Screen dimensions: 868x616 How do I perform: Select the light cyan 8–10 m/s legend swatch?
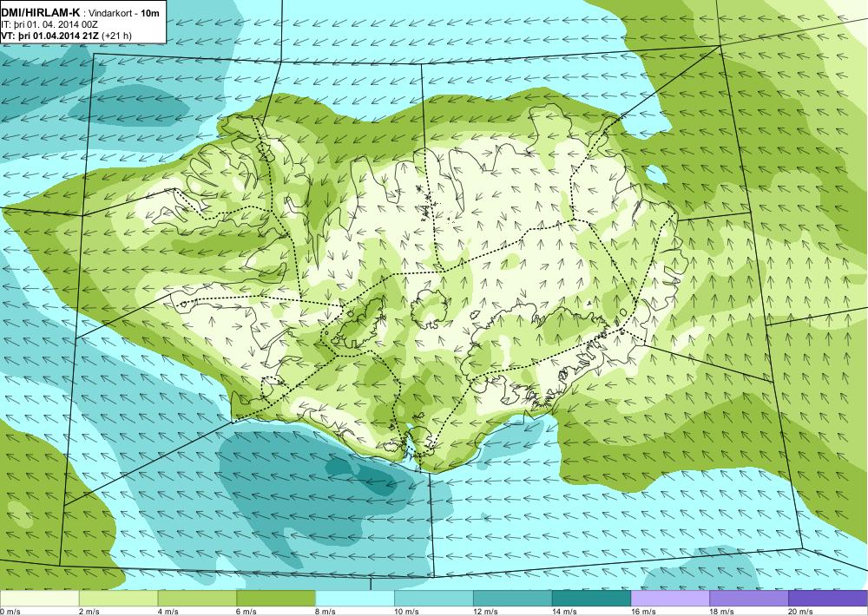point(355,598)
